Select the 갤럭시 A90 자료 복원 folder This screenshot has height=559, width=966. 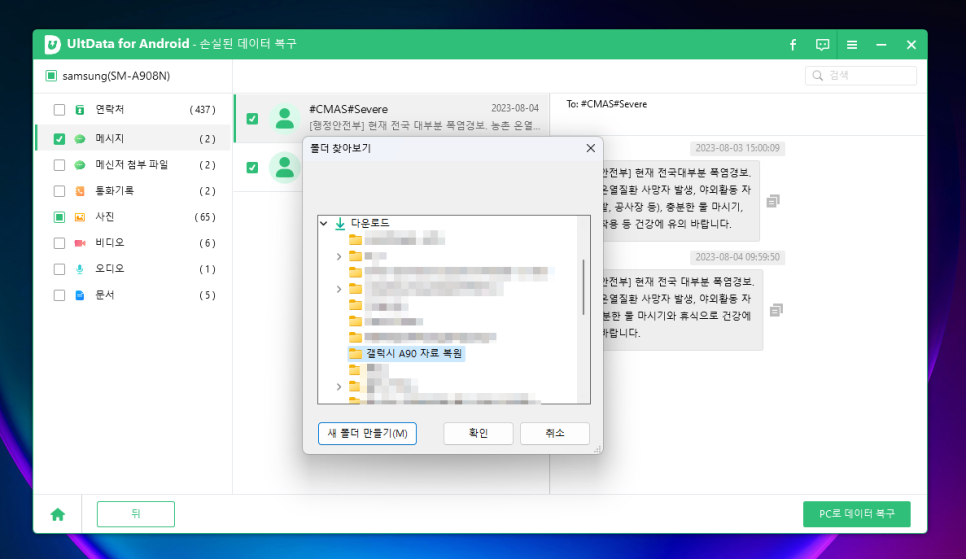(414, 353)
